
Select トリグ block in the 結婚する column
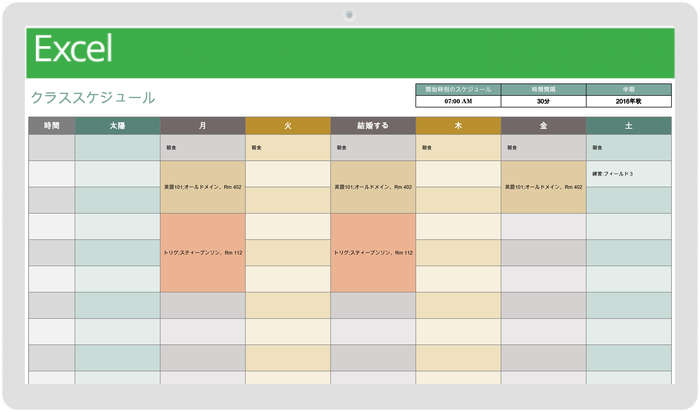point(373,253)
